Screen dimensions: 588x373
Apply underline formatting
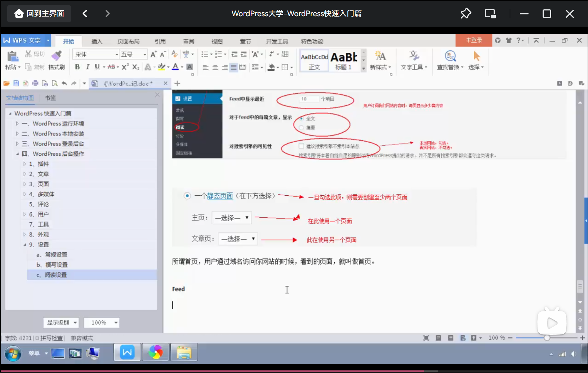tap(97, 67)
